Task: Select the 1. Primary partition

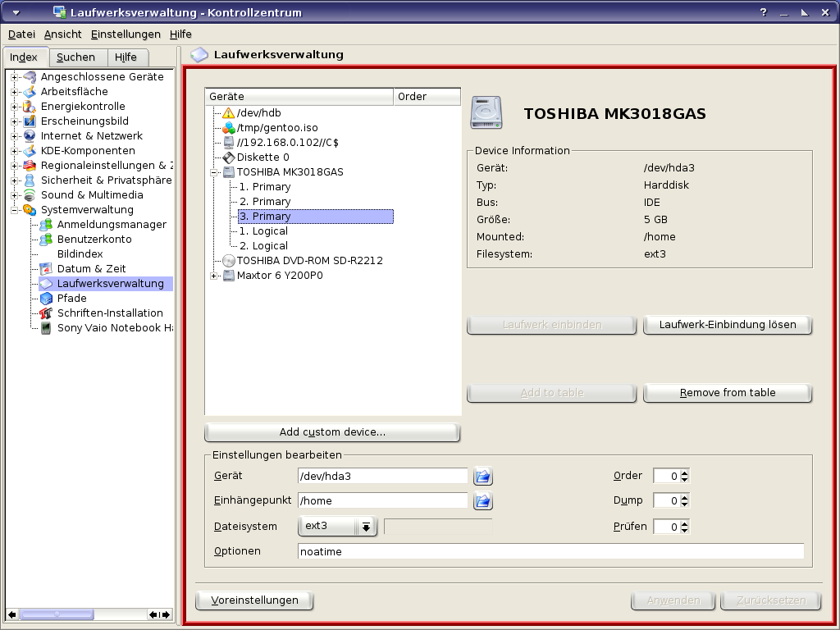Action: [265, 187]
